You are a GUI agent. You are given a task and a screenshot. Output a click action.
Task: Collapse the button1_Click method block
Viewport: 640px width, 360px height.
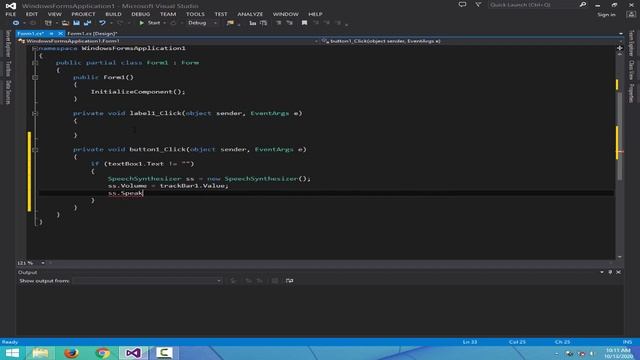pos(35,149)
